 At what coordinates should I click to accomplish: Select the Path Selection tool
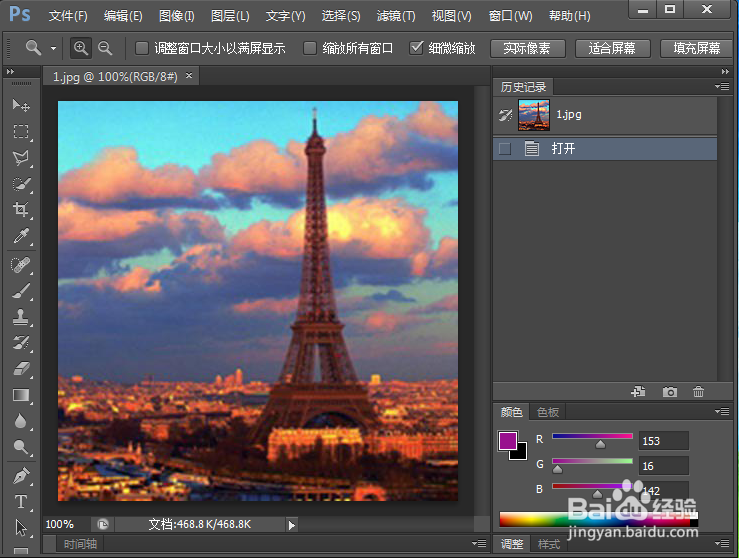coord(21,528)
